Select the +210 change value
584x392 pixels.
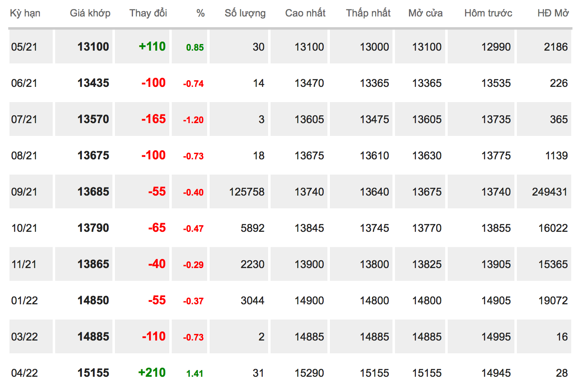point(152,373)
